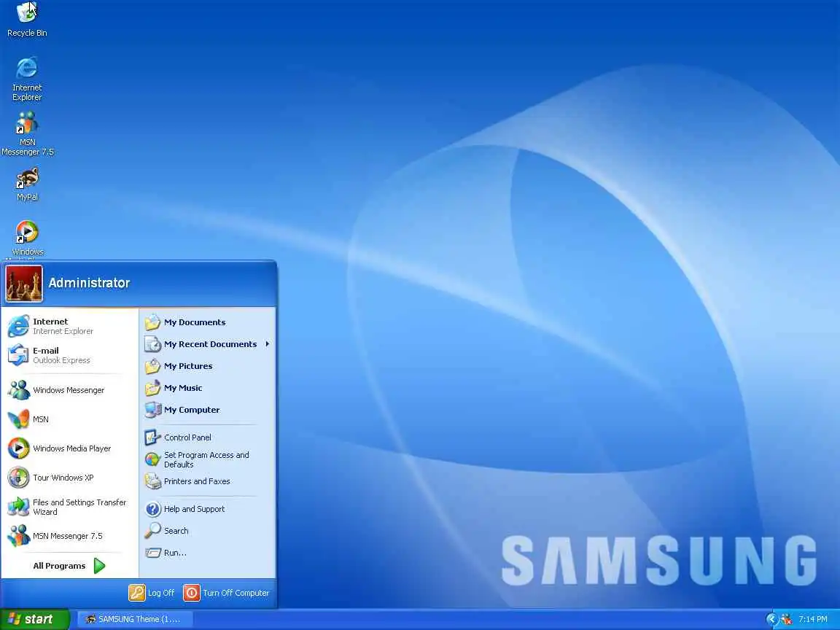Click the 7:14 PM taskbar clock
This screenshot has height=630, width=840.
(813, 619)
